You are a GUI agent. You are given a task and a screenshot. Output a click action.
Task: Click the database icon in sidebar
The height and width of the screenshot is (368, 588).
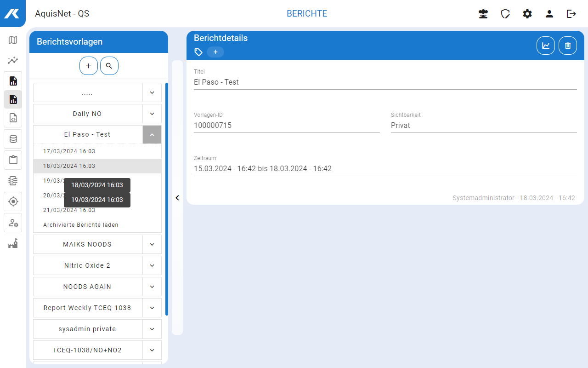tap(13, 139)
